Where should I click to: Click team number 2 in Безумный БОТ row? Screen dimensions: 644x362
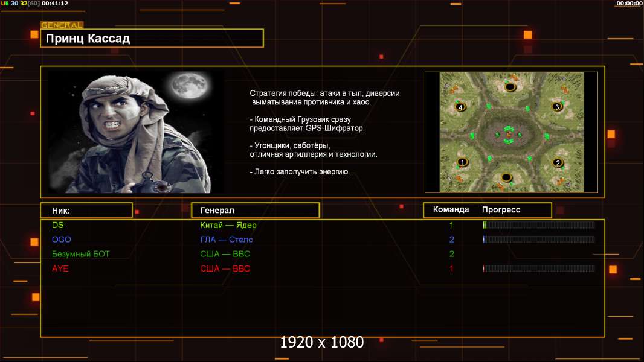pyautogui.click(x=451, y=254)
